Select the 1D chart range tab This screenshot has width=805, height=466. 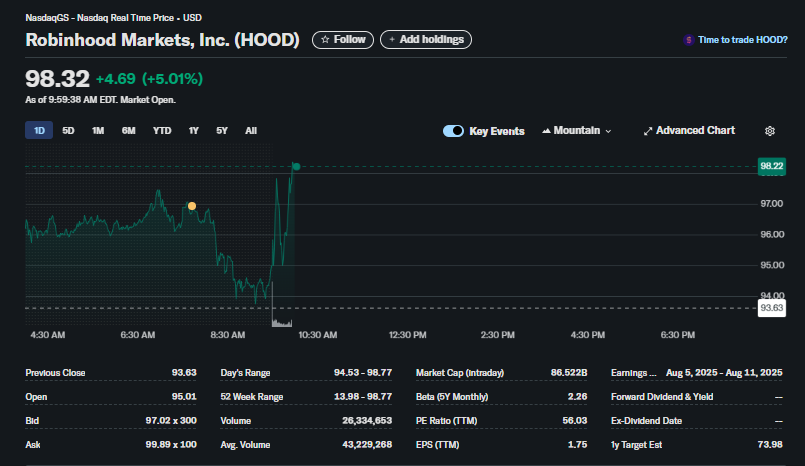39,130
